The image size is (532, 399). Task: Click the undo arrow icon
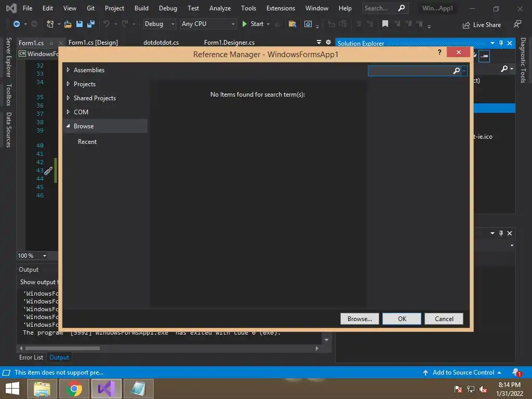coord(107,24)
